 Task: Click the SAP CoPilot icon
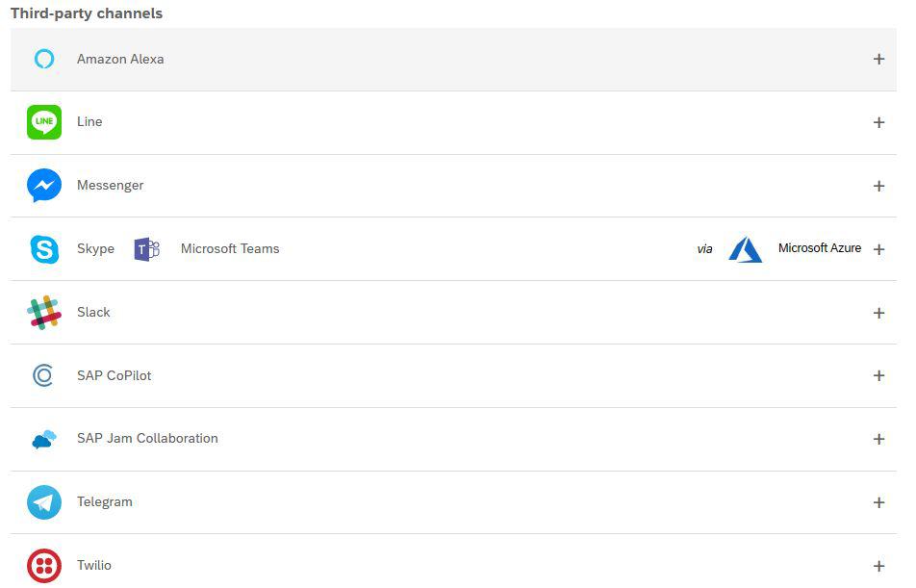click(44, 375)
